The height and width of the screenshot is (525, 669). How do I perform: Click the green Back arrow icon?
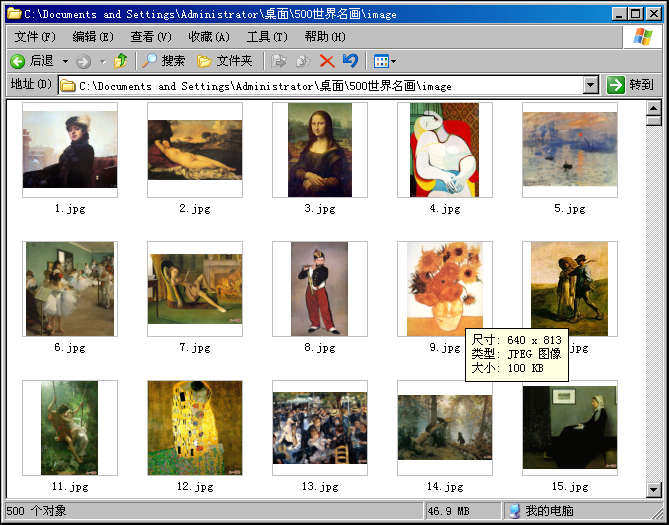(18, 61)
